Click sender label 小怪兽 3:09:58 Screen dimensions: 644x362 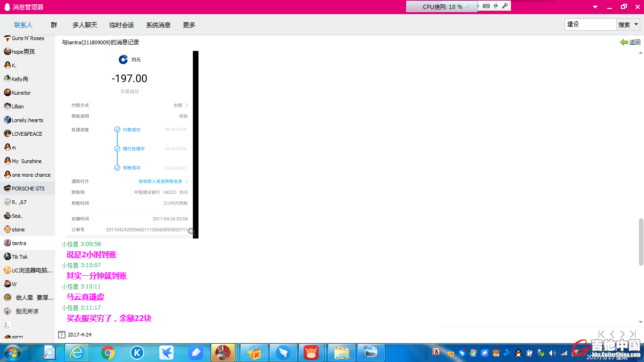(81, 244)
